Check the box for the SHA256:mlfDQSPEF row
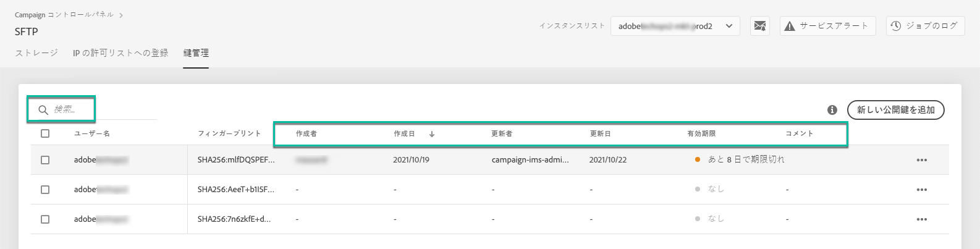The height and width of the screenshot is (249, 980). pyautogui.click(x=45, y=160)
